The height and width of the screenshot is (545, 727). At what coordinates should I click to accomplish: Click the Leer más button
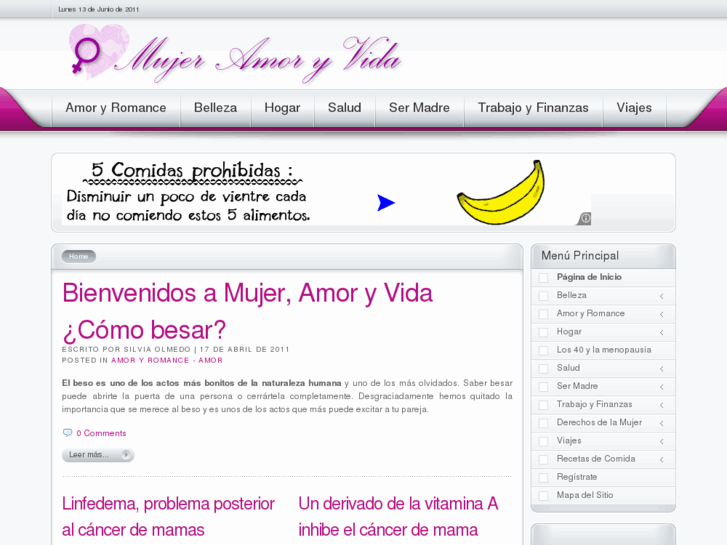click(x=98, y=455)
